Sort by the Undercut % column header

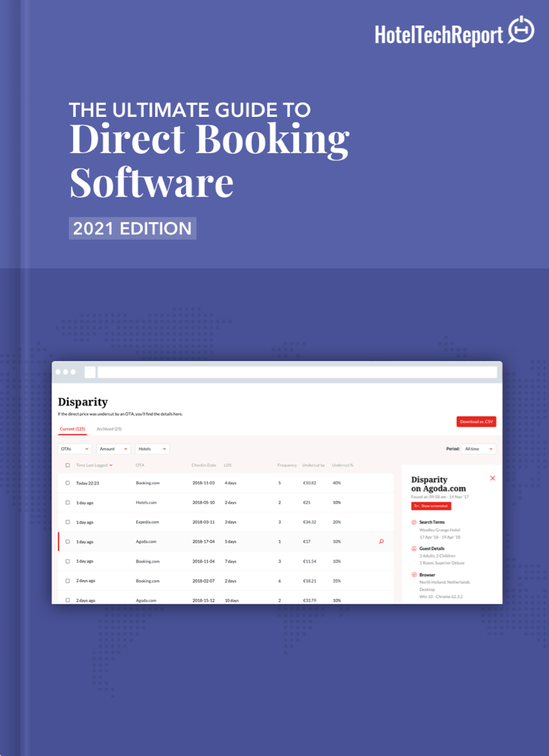342,465
